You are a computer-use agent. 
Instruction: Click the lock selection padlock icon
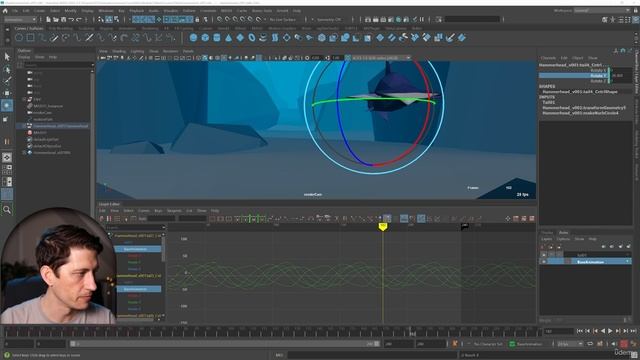(197, 19)
